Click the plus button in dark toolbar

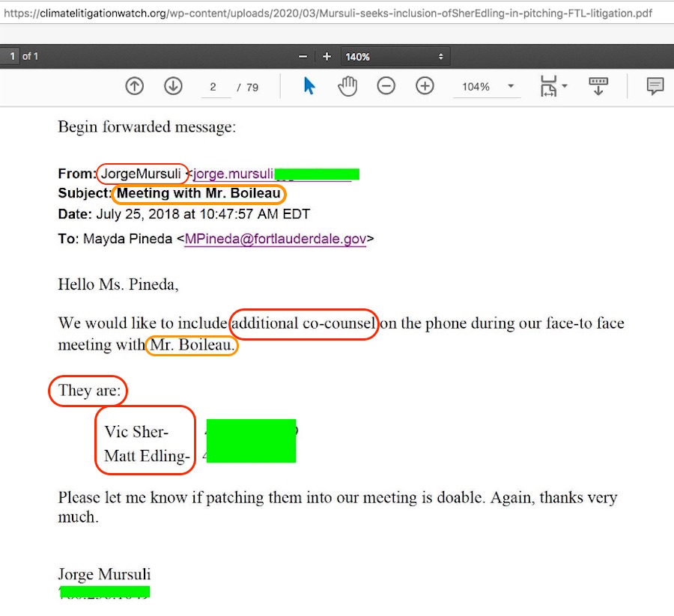click(x=327, y=57)
